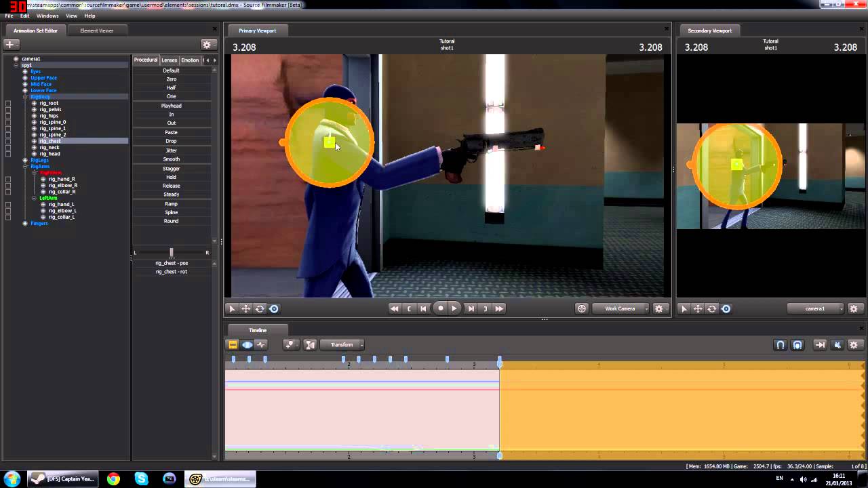Viewport: 868px width, 488px height.
Task: Collapse the LeftArm group
Action: [x=34, y=198]
